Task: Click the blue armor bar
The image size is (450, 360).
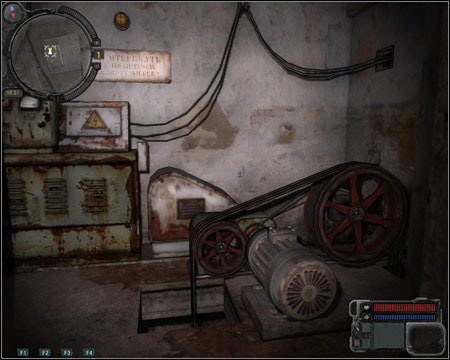Action: [404, 317]
